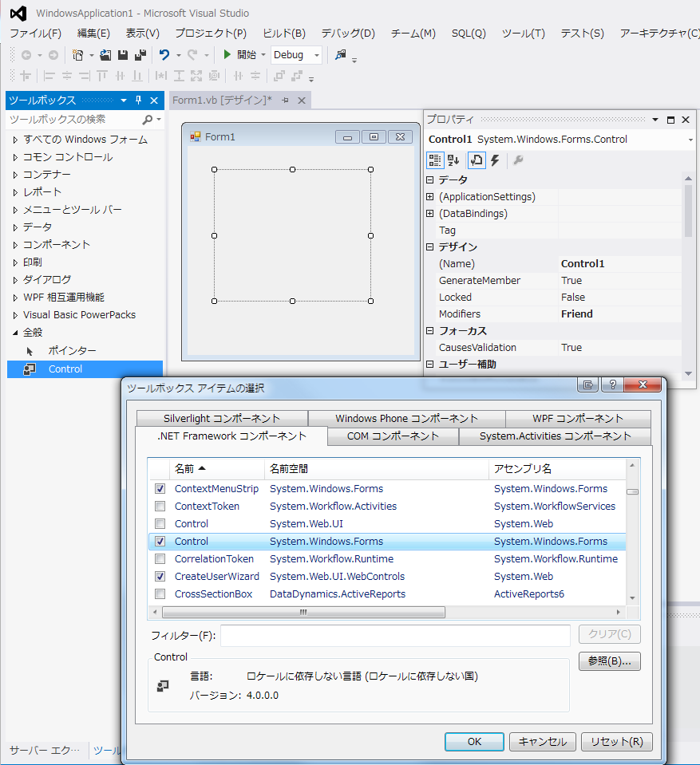The width and height of the screenshot is (700, 765).
Task: Start debugging with the green play icon
Action: 227,54
